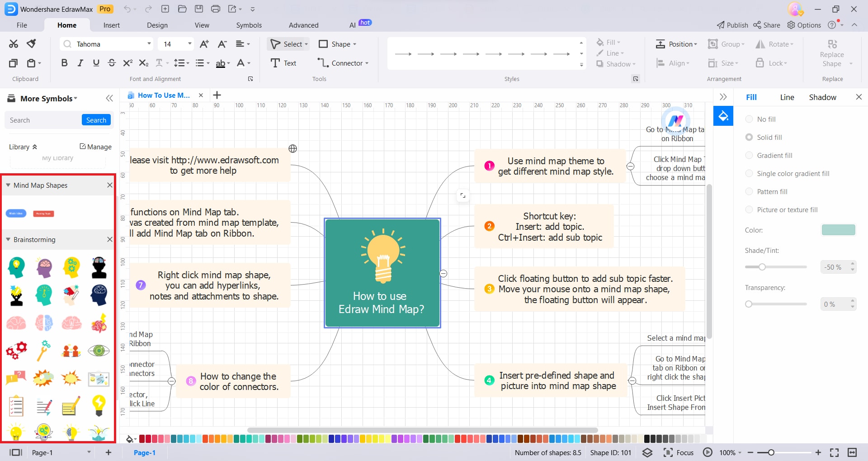868x461 pixels.
Task: Increase font size with the A-up icon
Action: (x=204, y=44)
